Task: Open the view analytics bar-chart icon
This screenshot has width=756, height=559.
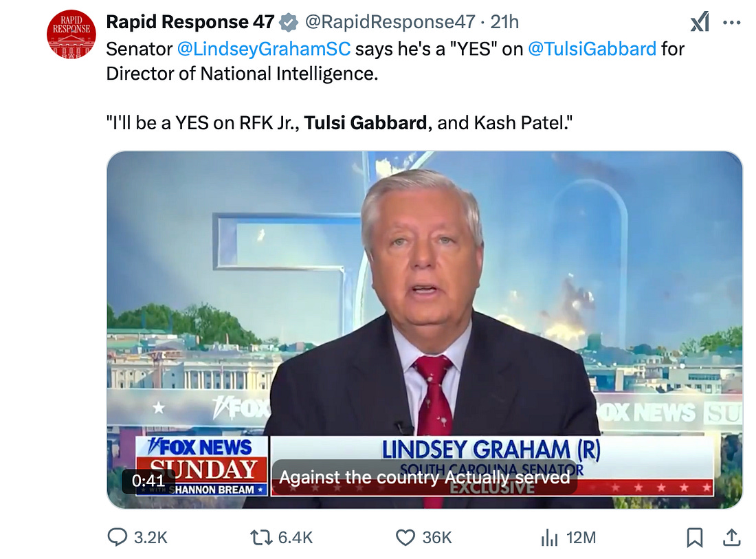Action: click(x=550, y=537)
